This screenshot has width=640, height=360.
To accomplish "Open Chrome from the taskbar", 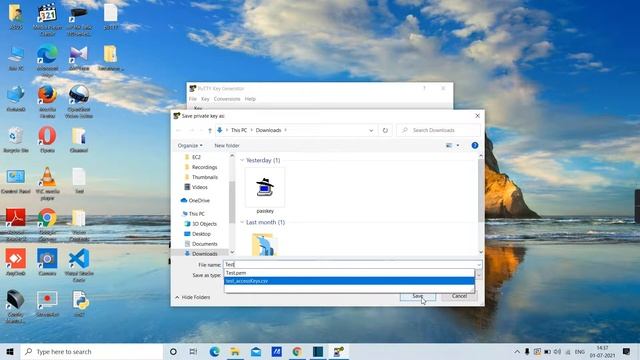I will 297,351.
